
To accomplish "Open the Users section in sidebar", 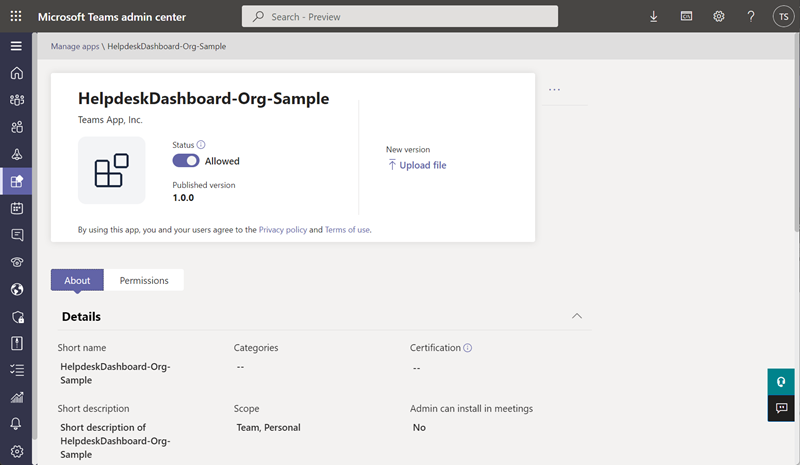I will click(16, 127).
